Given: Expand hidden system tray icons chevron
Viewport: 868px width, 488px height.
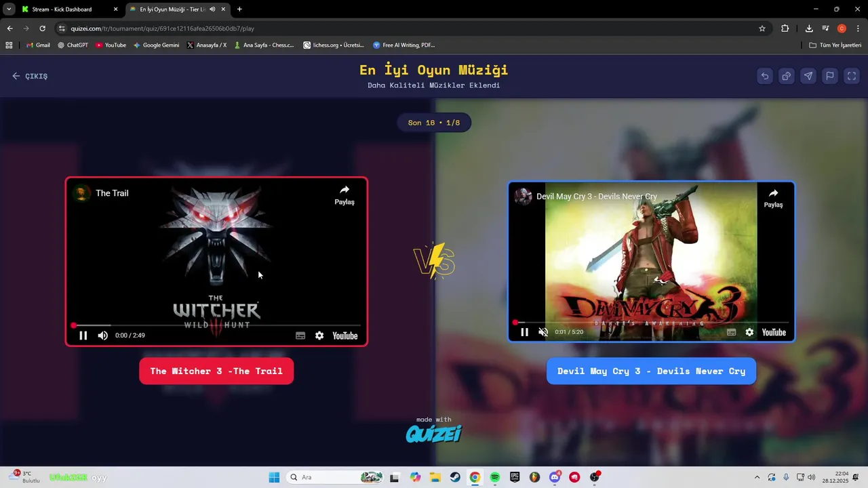Looking at the screenshot, I should (757, 477).
